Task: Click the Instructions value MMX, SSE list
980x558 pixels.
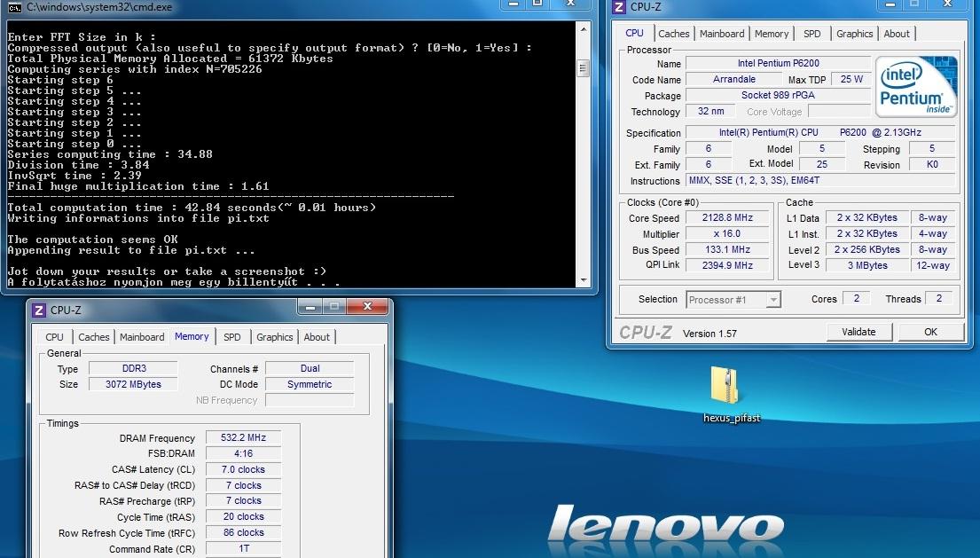Action: point(820,180)
